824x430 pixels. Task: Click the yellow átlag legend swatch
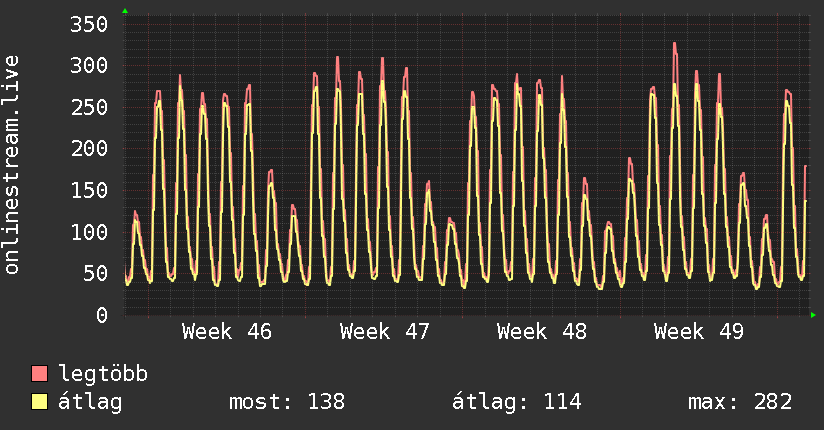point(40,402)
